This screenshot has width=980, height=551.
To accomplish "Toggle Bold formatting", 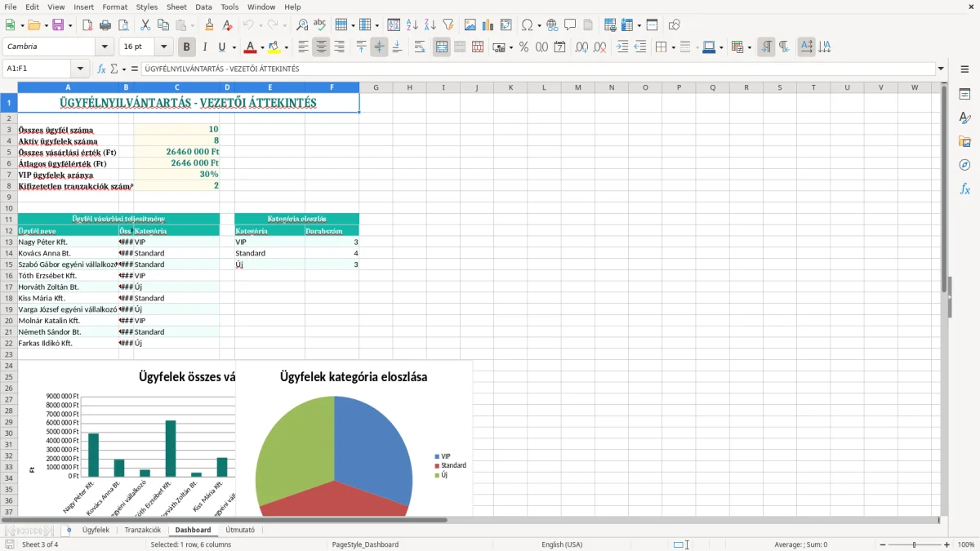I will [x=187, y=47].
